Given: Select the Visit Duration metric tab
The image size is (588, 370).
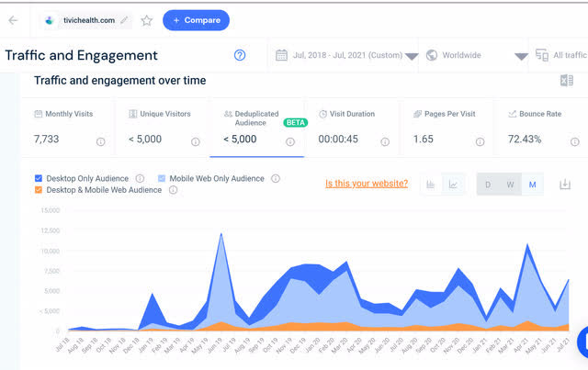Looking at the screenshot, I should (351, 128).
